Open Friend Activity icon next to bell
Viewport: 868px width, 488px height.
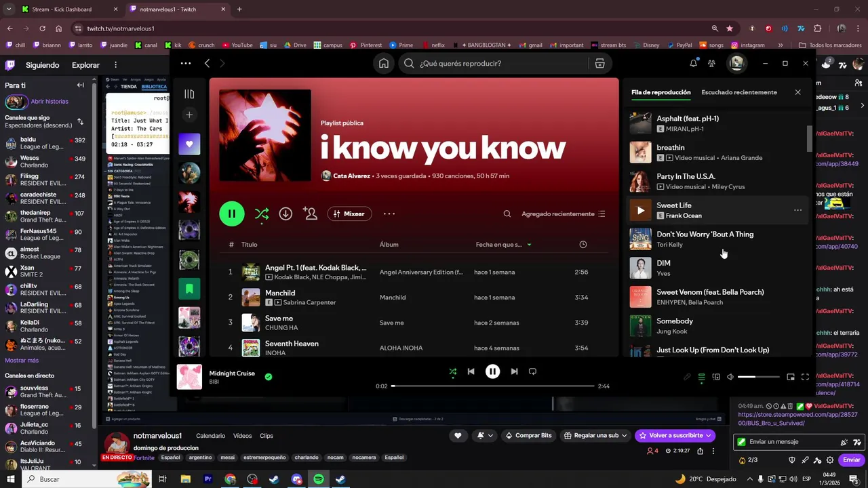coord(711,63)
